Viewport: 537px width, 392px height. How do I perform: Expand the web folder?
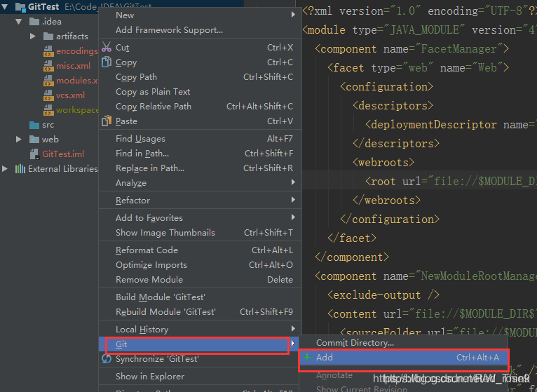[x=18, y=140]
